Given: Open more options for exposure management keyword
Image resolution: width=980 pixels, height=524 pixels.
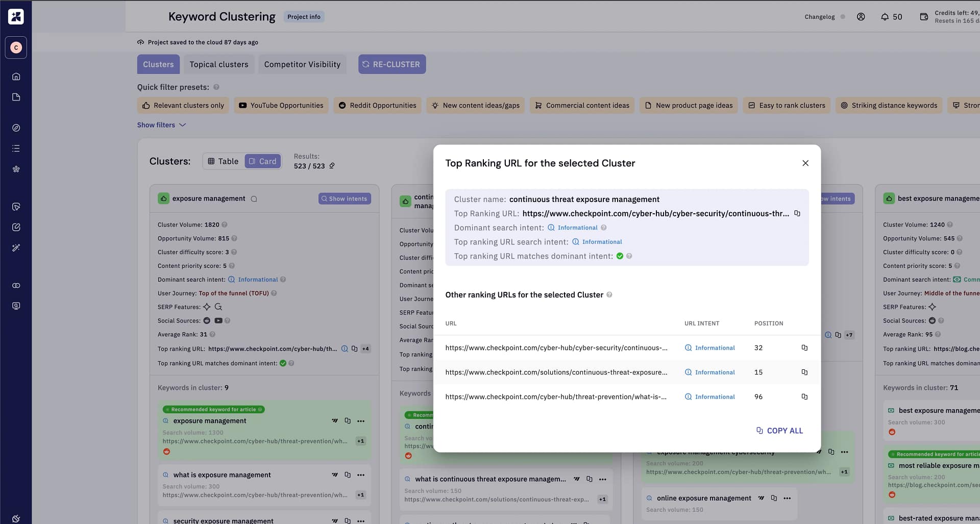Looking at the screenshot, I should 361,421.
